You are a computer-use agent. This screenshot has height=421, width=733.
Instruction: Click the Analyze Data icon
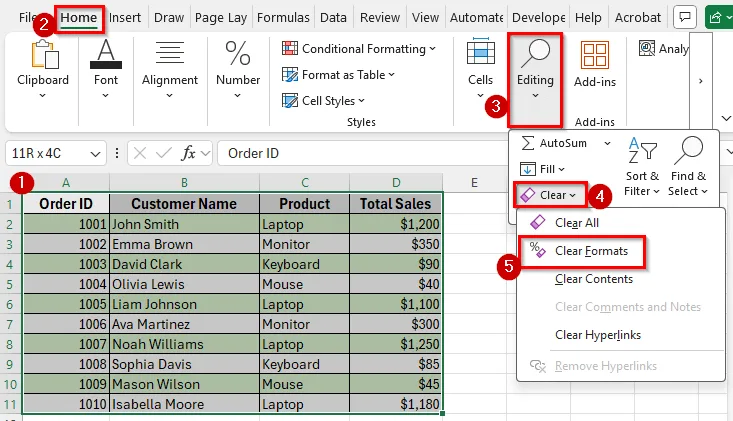click(647, 48)
